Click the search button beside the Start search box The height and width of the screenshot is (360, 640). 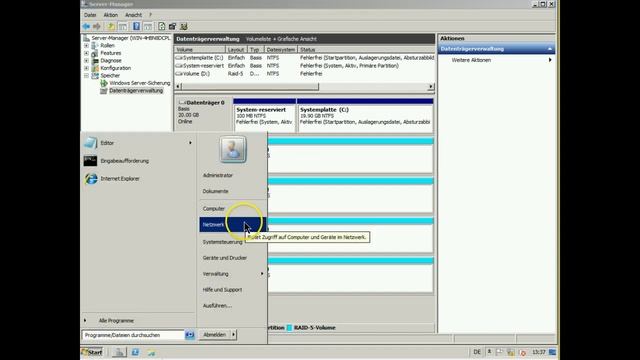click(189, 335)
